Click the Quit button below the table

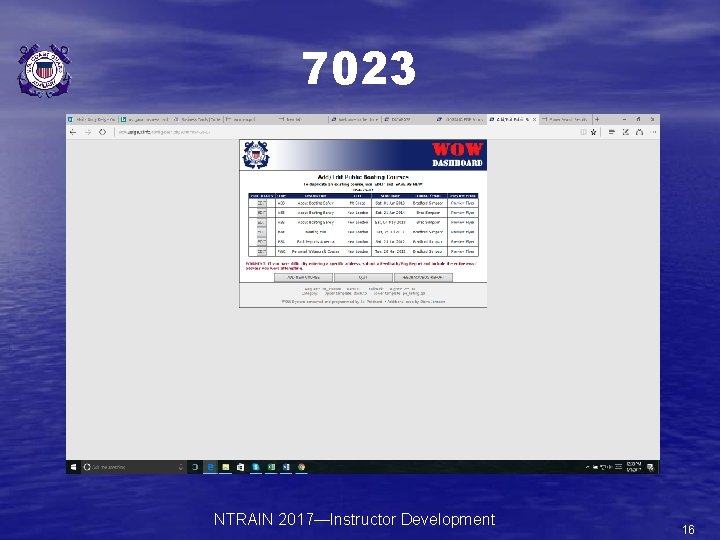[x=363, y=277]
